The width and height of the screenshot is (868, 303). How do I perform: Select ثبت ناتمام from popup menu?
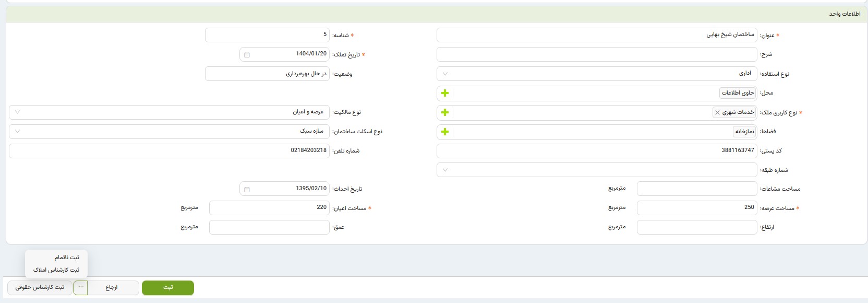67,258
